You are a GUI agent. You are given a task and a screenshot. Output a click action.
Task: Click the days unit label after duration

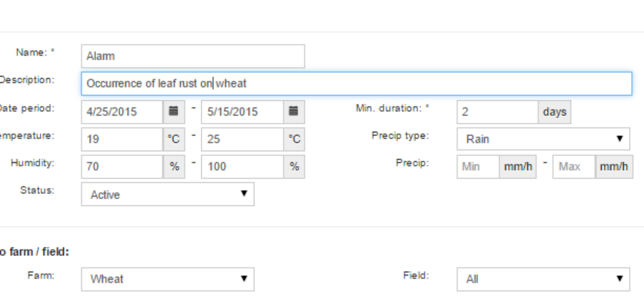(x=554, y=112)
